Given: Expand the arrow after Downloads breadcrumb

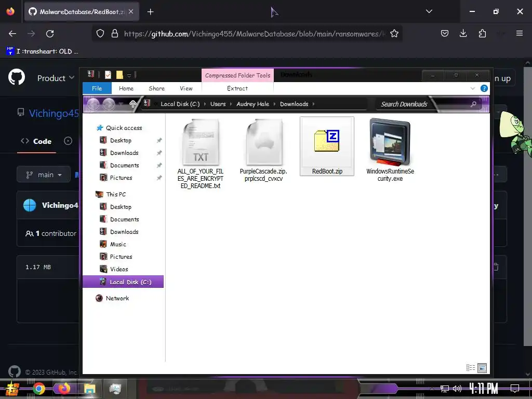Looking at the screenshot, I should pos(313,104).
